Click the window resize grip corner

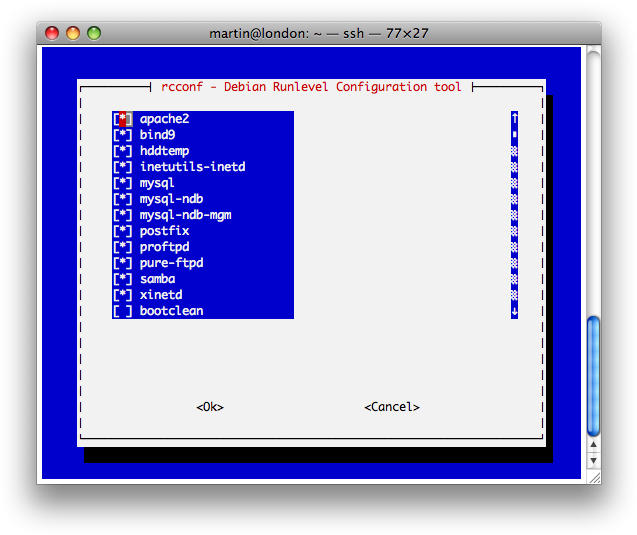(x=595, y=478)
